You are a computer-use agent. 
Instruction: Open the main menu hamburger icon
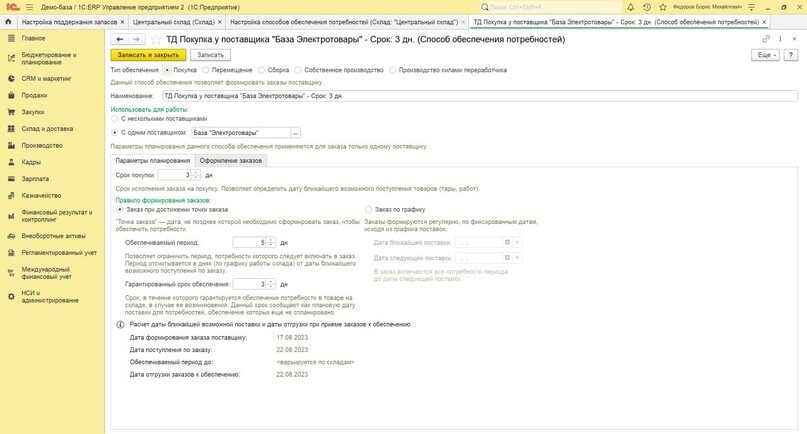(x=29, y=7)
